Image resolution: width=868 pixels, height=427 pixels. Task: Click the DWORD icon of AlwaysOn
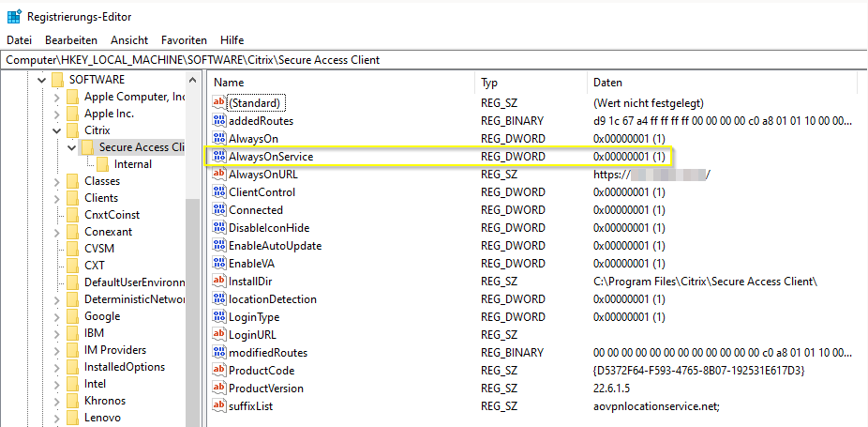(219, 139)
